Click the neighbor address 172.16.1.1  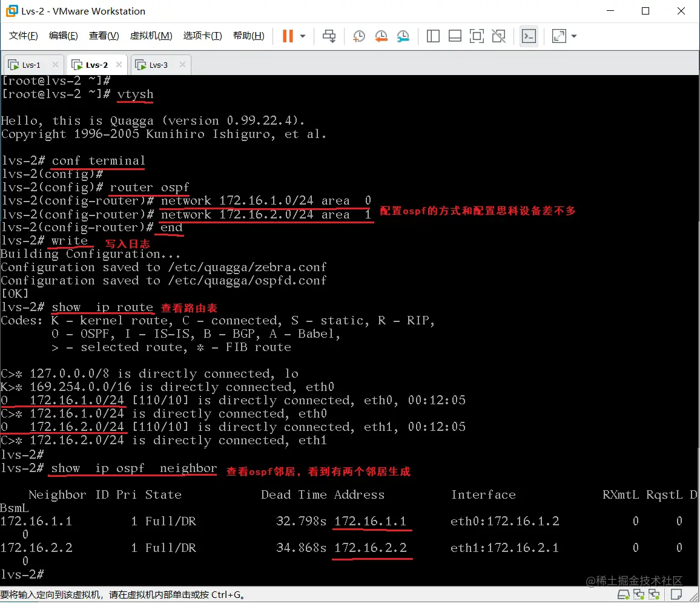point(371,522)
